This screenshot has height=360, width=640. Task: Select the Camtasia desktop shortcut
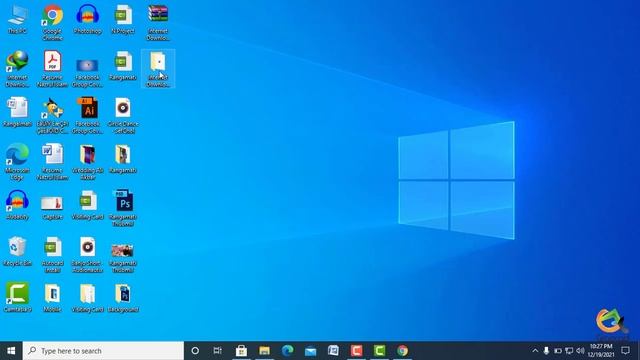point(17,298)
